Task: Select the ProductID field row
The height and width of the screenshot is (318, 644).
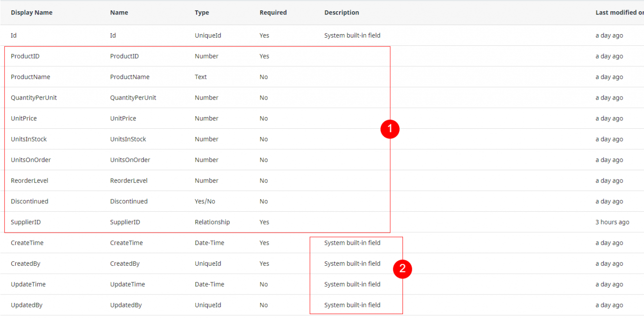Action: (x=25, y=56)
